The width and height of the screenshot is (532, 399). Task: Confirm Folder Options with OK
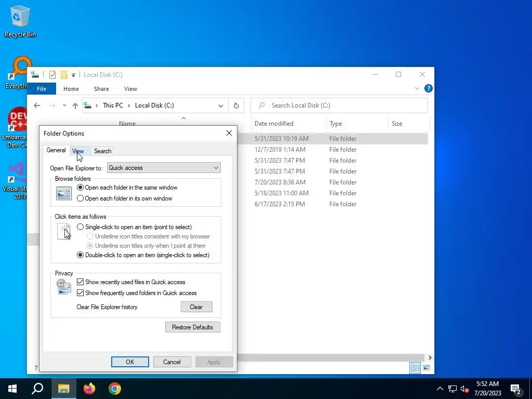click(x=130, y=362)
